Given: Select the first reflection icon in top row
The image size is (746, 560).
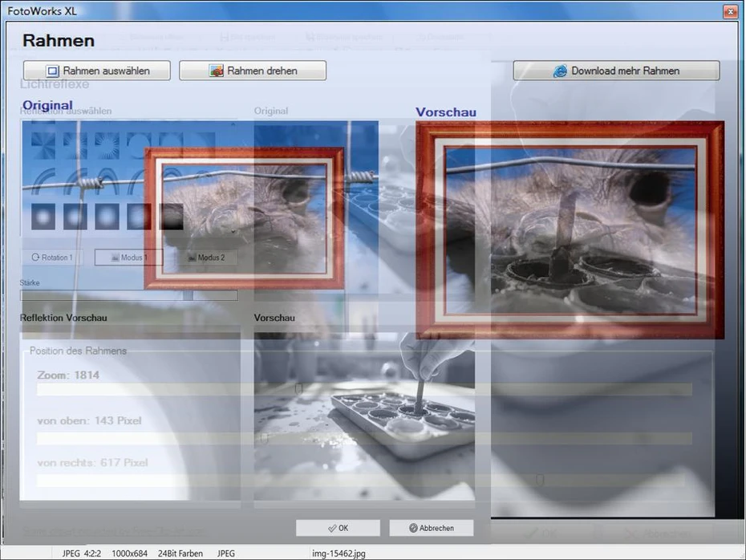Looking at the screenshot, I should (x=43, y=144).
